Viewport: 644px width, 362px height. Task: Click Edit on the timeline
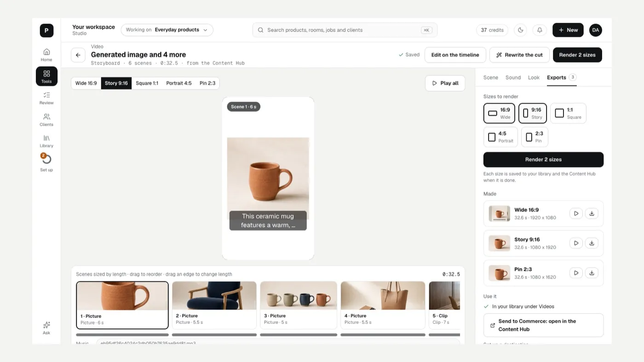click(455, 55)
